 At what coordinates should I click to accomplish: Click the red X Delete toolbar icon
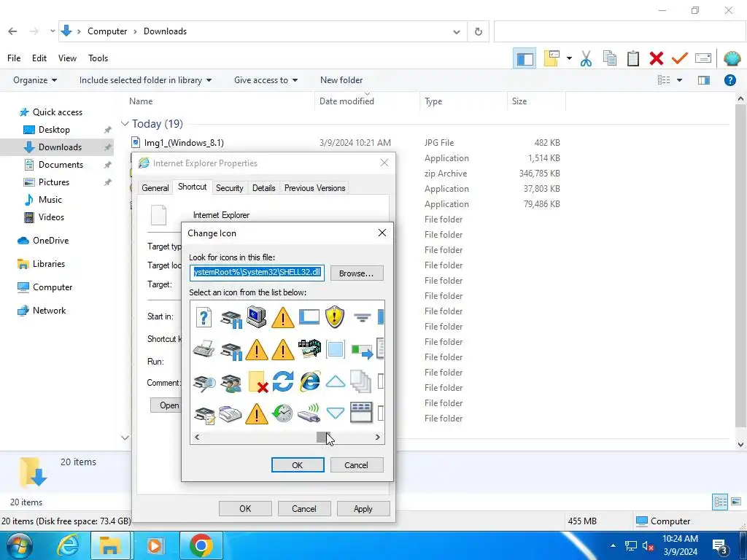[656, 58]
